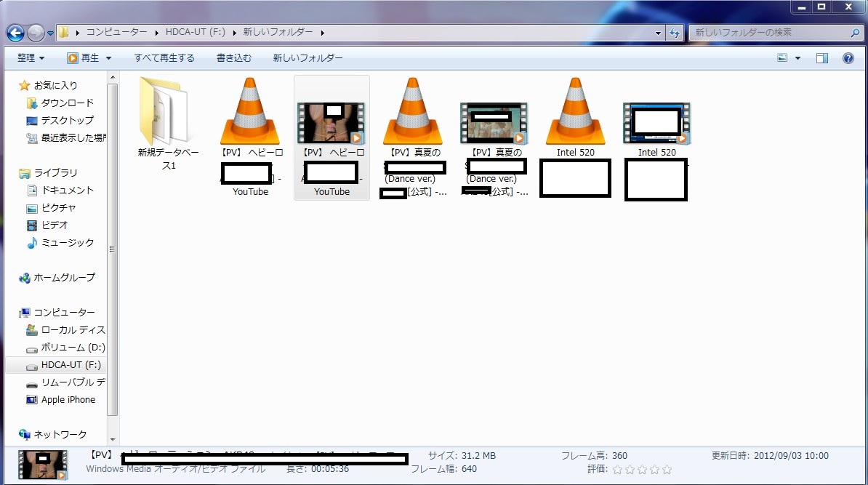Click navigation pane scrollbar up arrow
This screenshot has height=485, width=868.
tap(113, 78)
